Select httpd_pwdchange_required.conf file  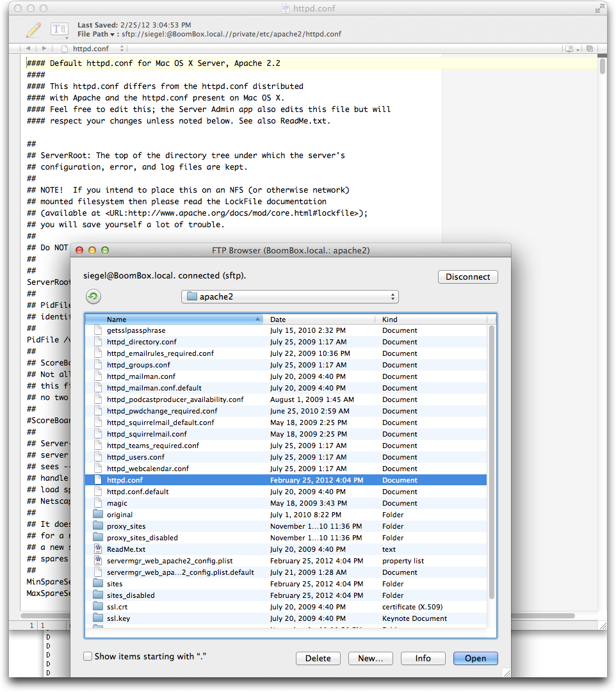[x=286, y=410]
